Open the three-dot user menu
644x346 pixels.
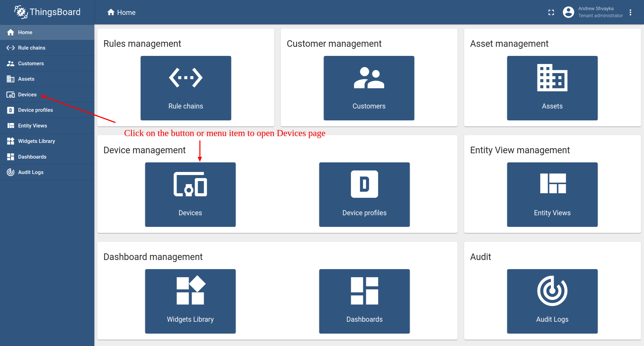coord(630,12)
